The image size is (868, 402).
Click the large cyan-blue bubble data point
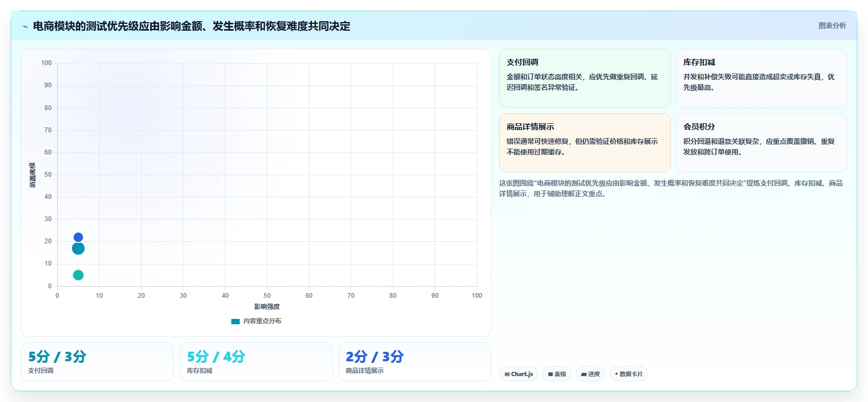point(78,249)
